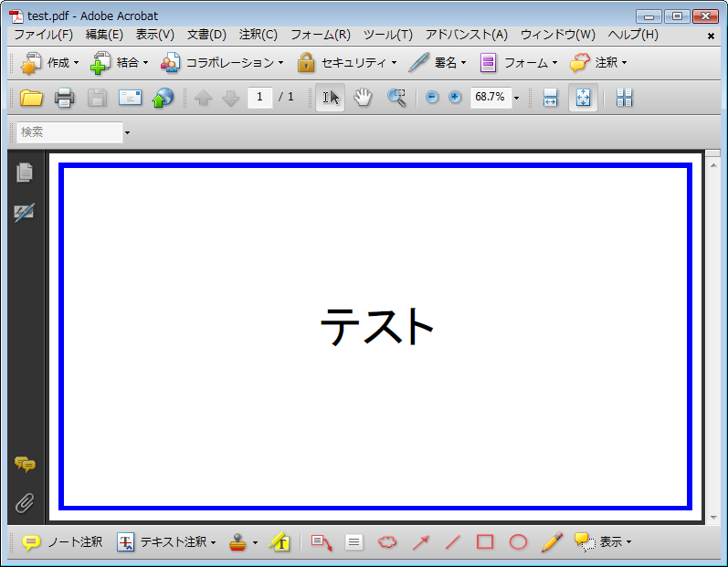The image size is (728, 567).
Task: Open the ツール(T) menu
Action: pyautogui.click(x=388, y=35)
